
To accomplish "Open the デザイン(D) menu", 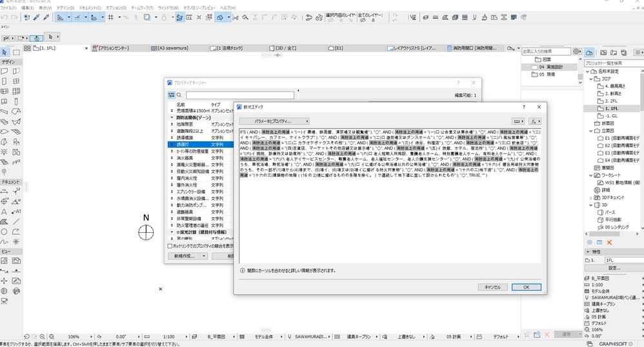I will point(65,8).
